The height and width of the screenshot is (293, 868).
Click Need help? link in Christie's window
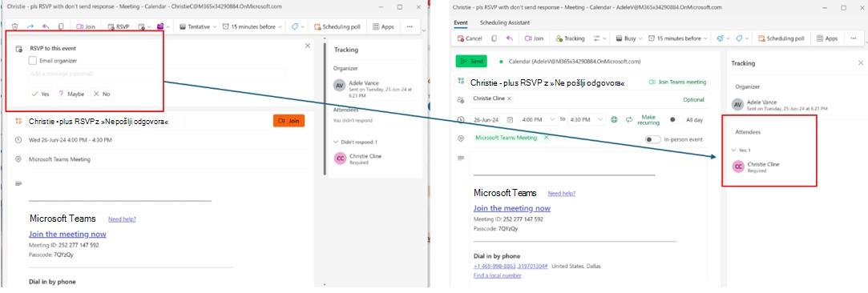[122, 219]
